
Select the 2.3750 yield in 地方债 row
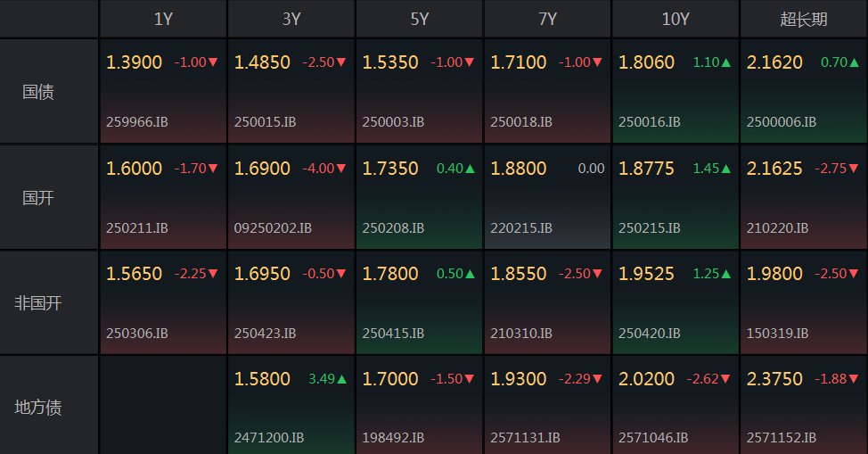[774, 379]
